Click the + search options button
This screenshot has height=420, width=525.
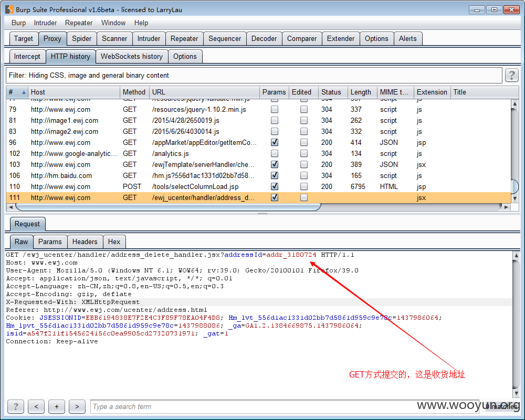57,406
